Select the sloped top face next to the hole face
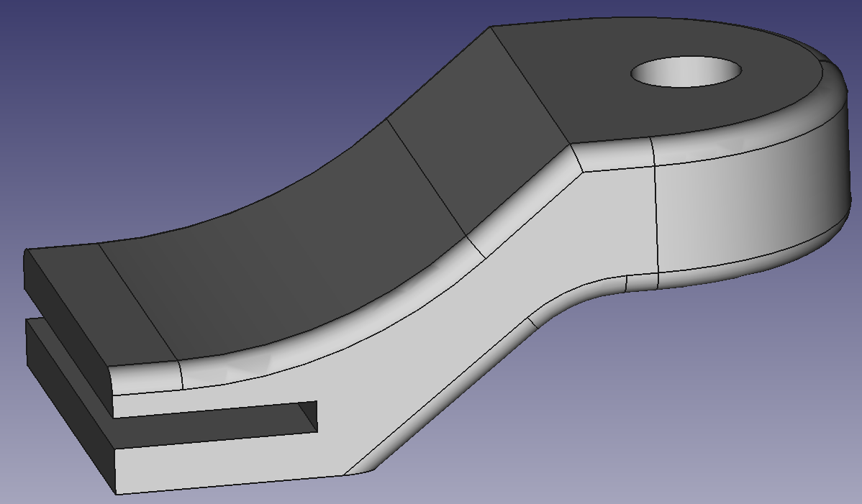The image size is (862, 504). coord(475,129)
